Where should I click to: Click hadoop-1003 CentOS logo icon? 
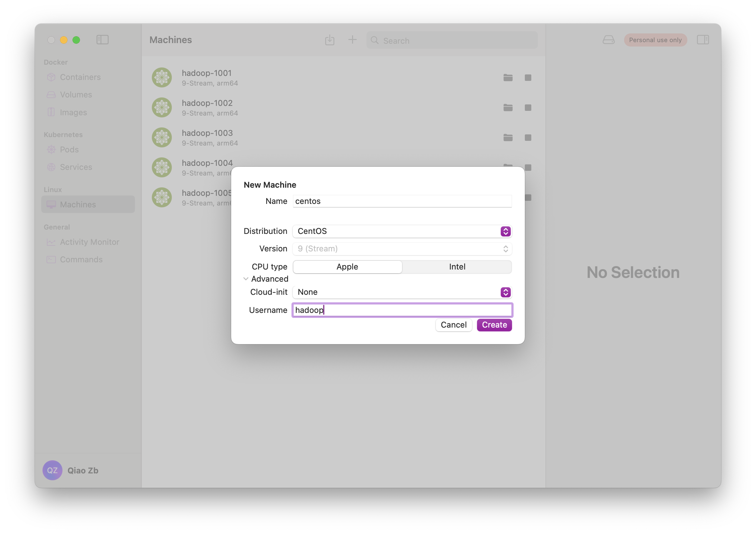162,138
